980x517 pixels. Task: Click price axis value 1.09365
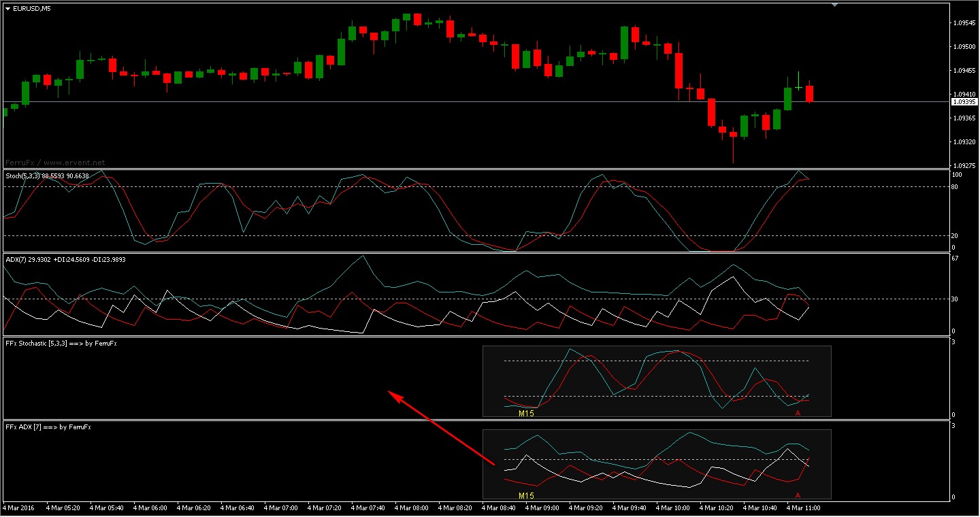click(x=966, y=118)
